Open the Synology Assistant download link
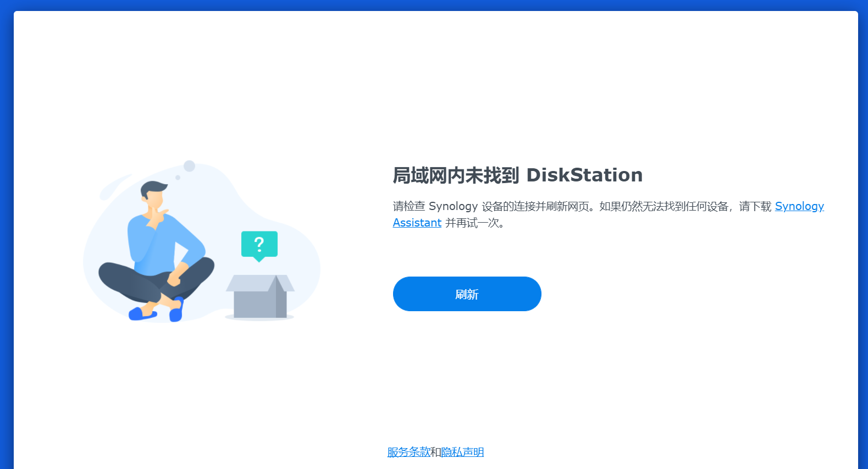 (799, 206)
